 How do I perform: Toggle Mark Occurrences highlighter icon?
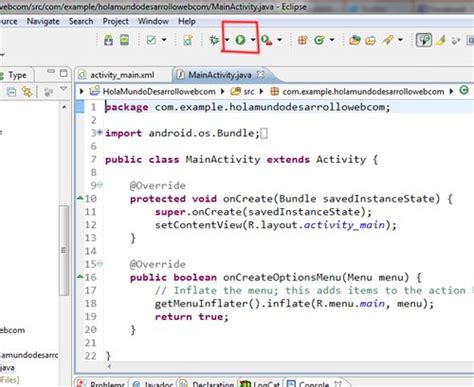tap(441, 40)
